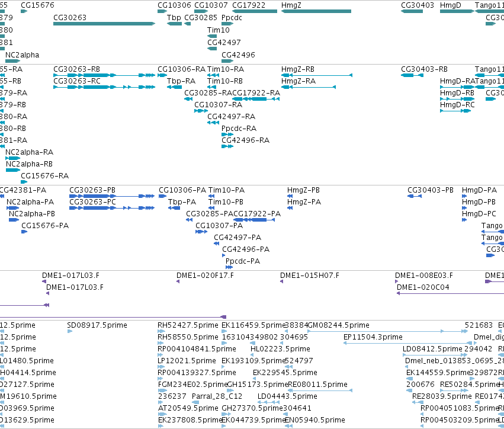This screenshot has width=504, height=429.
Task: Select the CG15676-PA protein label
Action: (45, 226)
